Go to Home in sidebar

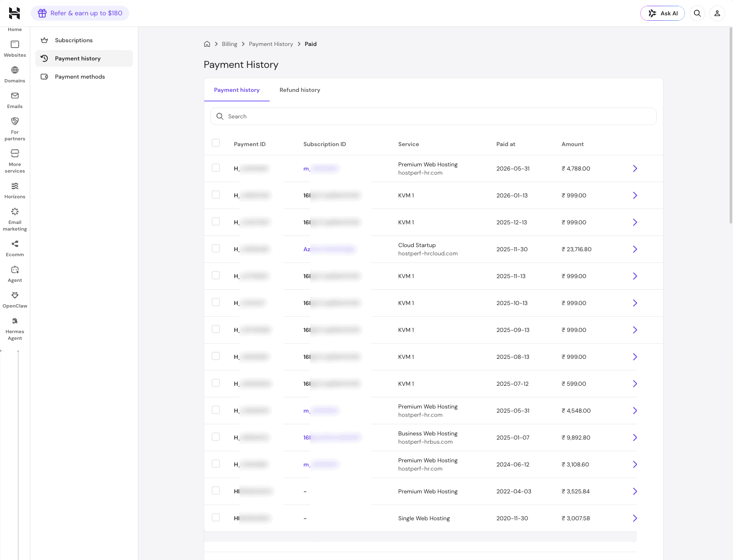[15, 29]
